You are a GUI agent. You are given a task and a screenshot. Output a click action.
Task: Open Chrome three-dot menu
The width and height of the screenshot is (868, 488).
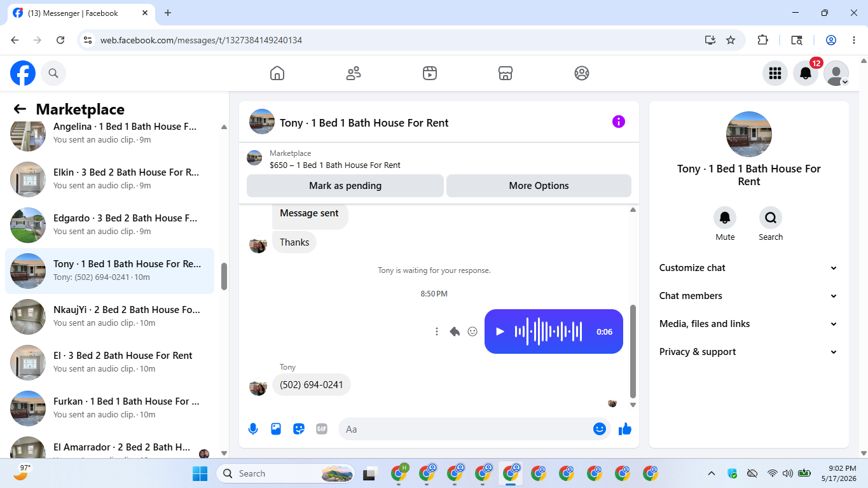(x=854, y=40)
